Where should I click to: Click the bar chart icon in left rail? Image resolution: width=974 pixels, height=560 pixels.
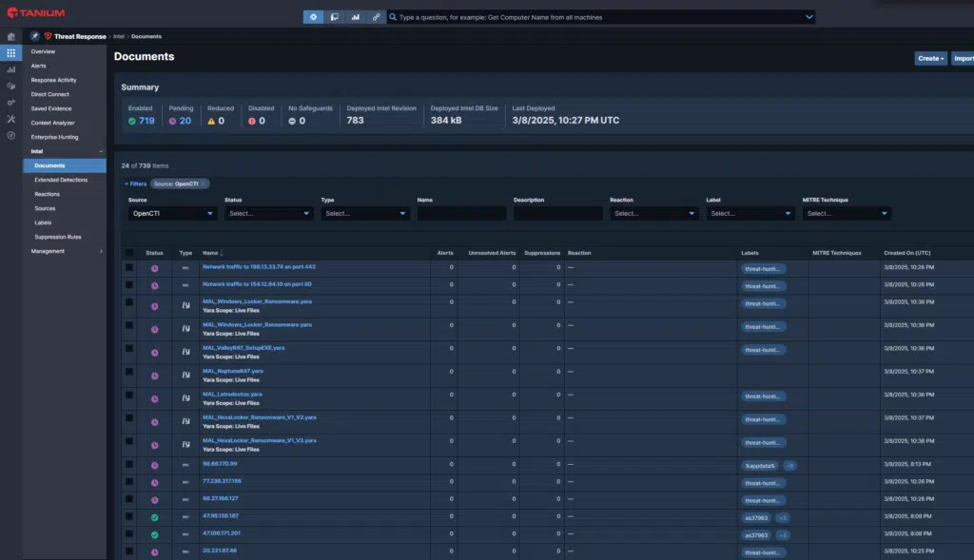point(11,69)
